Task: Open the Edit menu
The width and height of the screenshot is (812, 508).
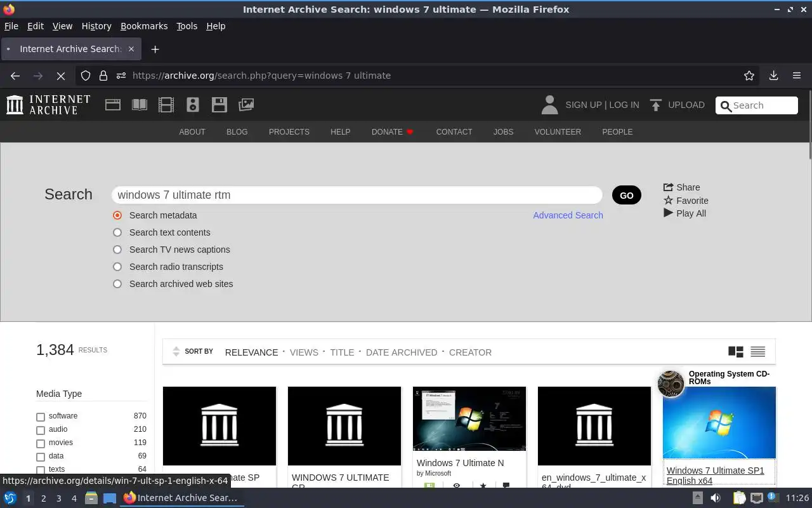Action: pyautogui.click(x=36, y=26)
